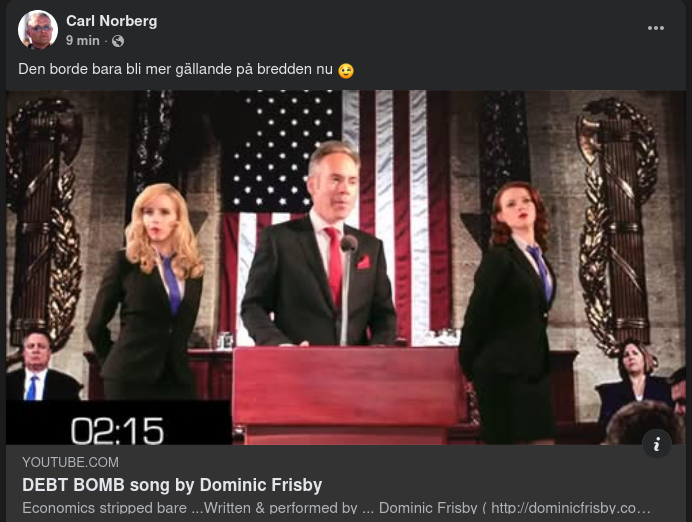Open the post's 9 min timestamp
Viewport: 692px width, 522px height.
(83, 41)
